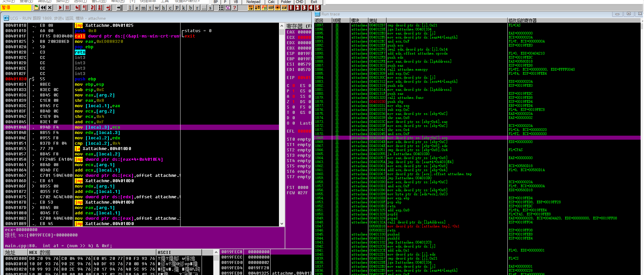The image size is (644, 275).
Task: Open handles window with 'h' button
Action: point(164,7)
